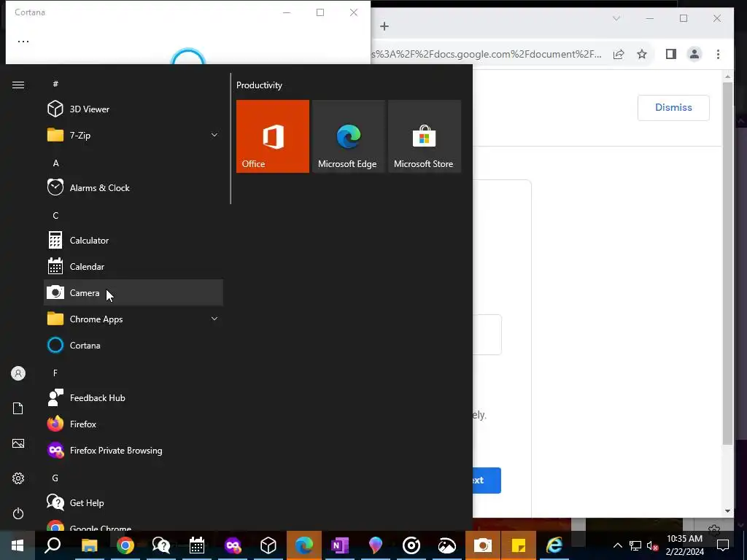Open Get Help app
The height and width of the screenshot is (560, 747).
click(x=133, y=502)
